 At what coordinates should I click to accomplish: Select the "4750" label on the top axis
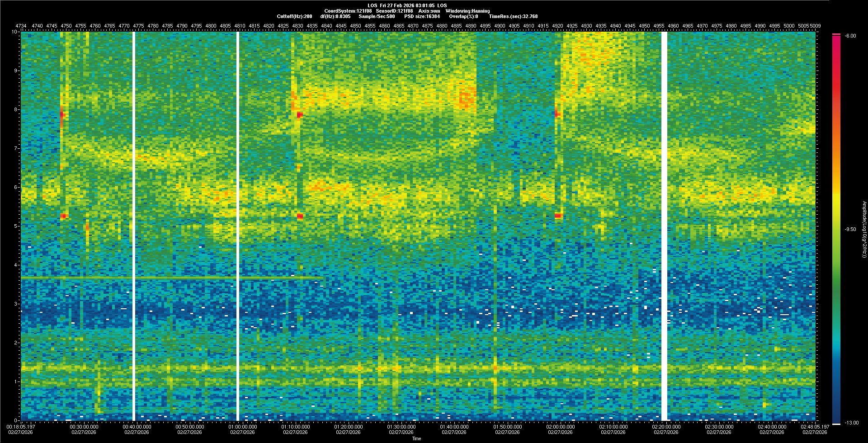pyautogui.click(x=66, y=26)
